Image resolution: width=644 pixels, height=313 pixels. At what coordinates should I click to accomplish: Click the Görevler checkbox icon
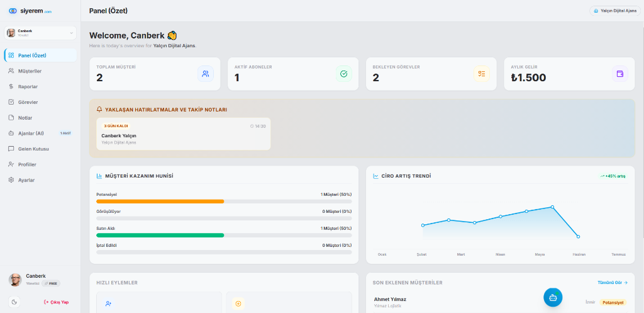(11, 102)
